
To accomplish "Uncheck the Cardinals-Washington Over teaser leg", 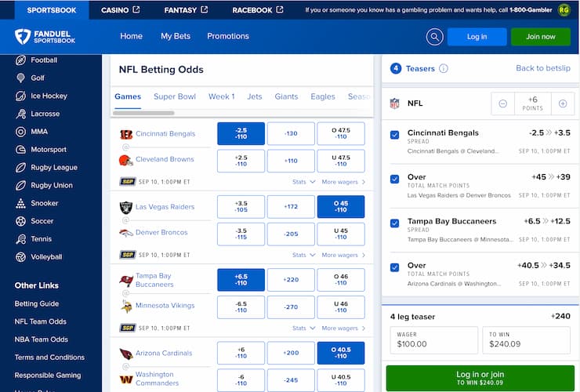I will coord(395,267).
